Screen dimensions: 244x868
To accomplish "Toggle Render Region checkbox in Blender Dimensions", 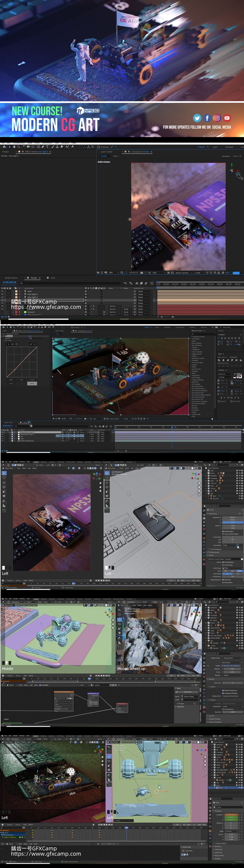I will coord(223,531).
